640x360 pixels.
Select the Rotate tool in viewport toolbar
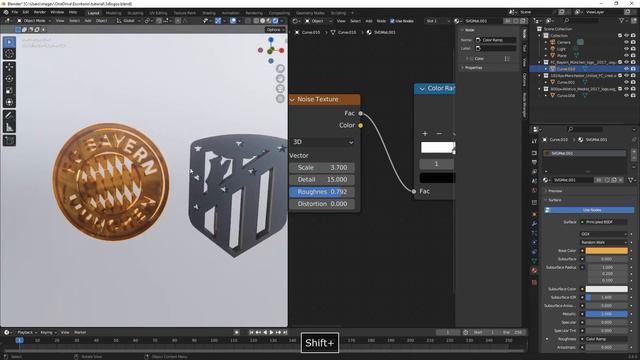[9, 79]
